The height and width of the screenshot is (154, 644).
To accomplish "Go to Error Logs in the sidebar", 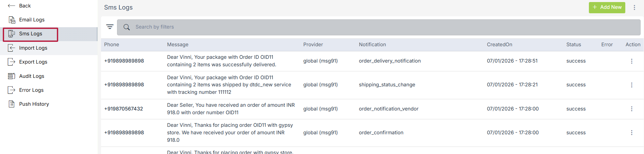I will coord(31,90).
